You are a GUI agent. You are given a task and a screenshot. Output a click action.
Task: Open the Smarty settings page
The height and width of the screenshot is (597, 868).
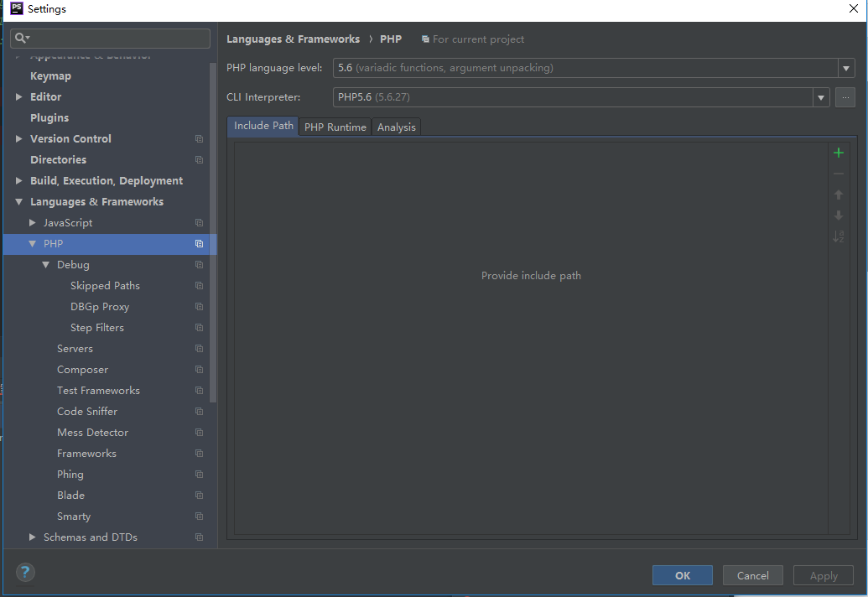(x=74, y=517)
